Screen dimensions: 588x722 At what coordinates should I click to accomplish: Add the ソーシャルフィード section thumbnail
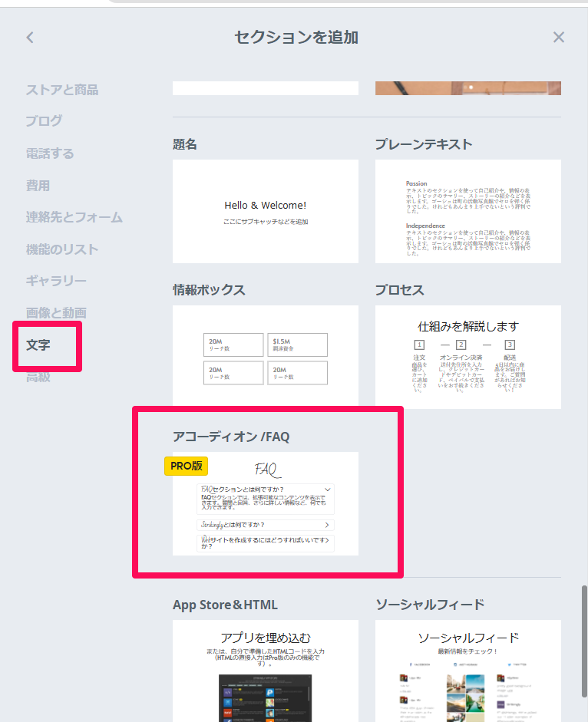point(468,671)
